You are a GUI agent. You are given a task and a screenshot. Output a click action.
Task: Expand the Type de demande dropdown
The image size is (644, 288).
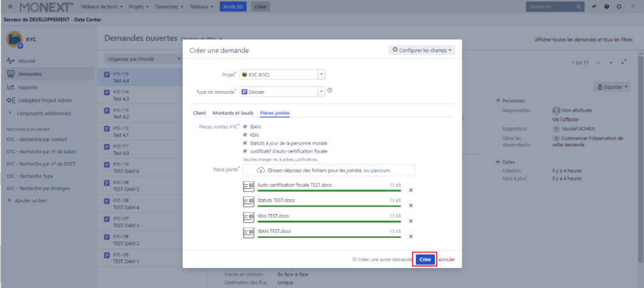pyautogui.click(x=321, y=91)
